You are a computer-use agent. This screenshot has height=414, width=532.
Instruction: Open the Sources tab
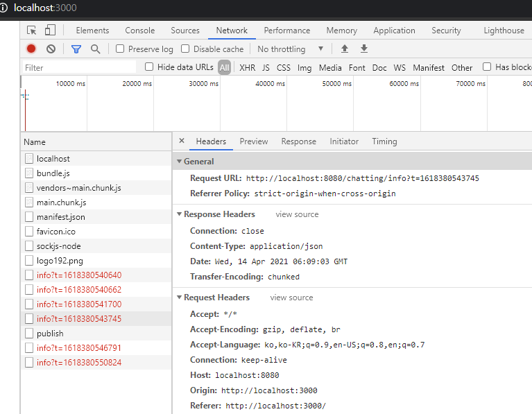[185, 31]
